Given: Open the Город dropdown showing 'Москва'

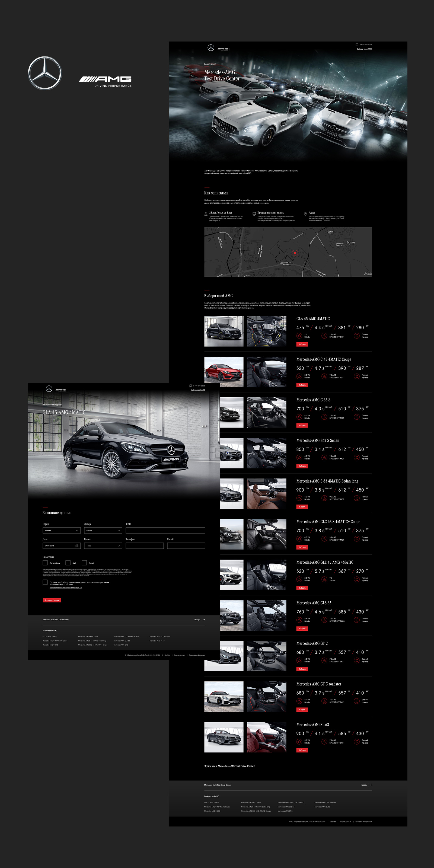Looking at the screenshot, I should pyautogui.click(x=62, y=530).
